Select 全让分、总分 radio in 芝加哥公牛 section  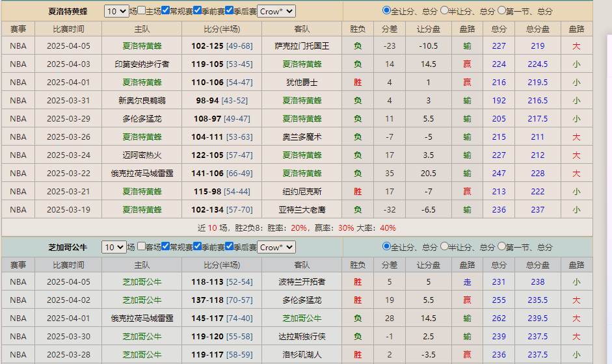[x=387, y=247]
